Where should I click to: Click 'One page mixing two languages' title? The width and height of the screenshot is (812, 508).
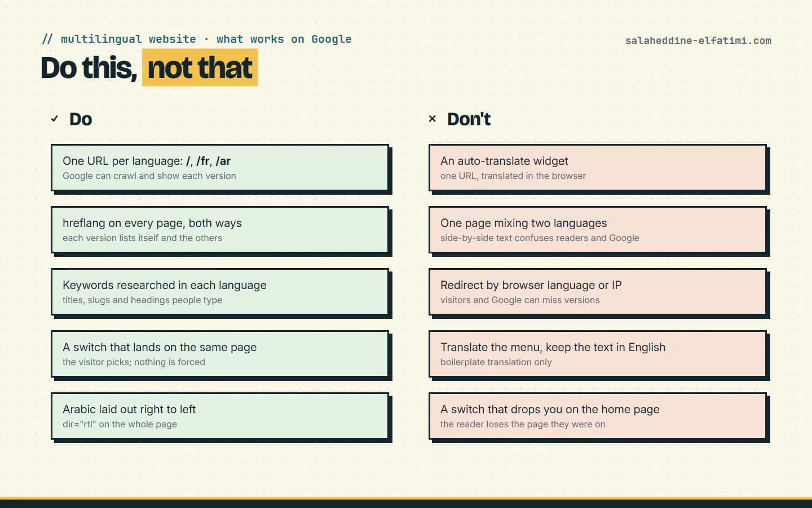[x=524, y=223]
